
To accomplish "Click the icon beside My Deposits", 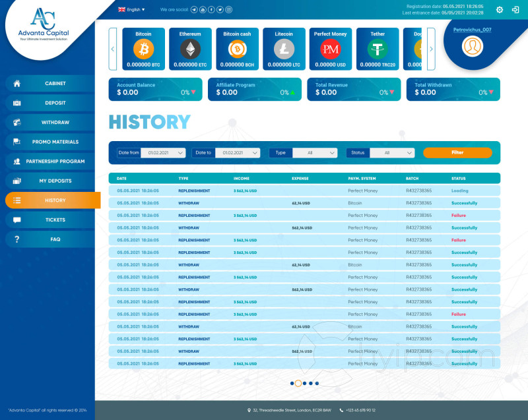I will [17, 181].
